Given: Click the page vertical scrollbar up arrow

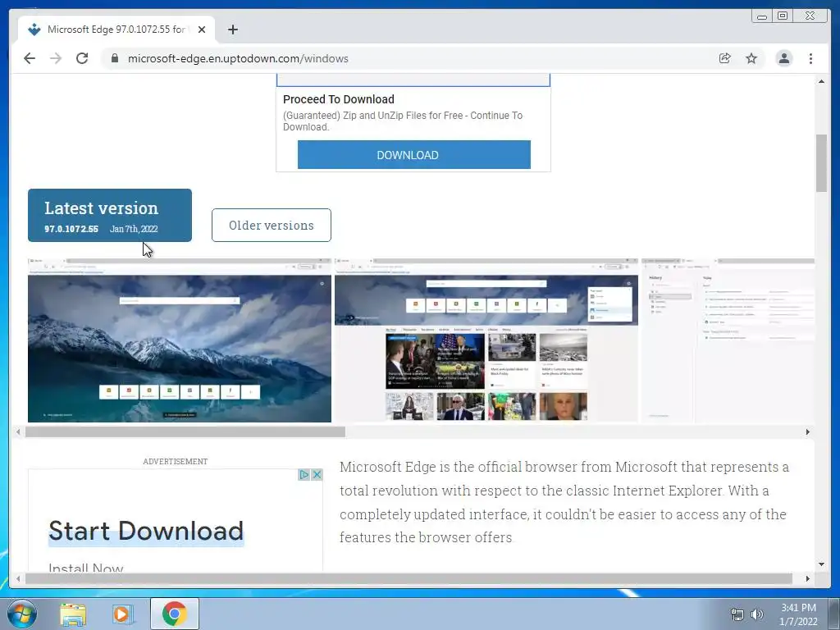Looking at the screenshot, I should coord(821,81).
